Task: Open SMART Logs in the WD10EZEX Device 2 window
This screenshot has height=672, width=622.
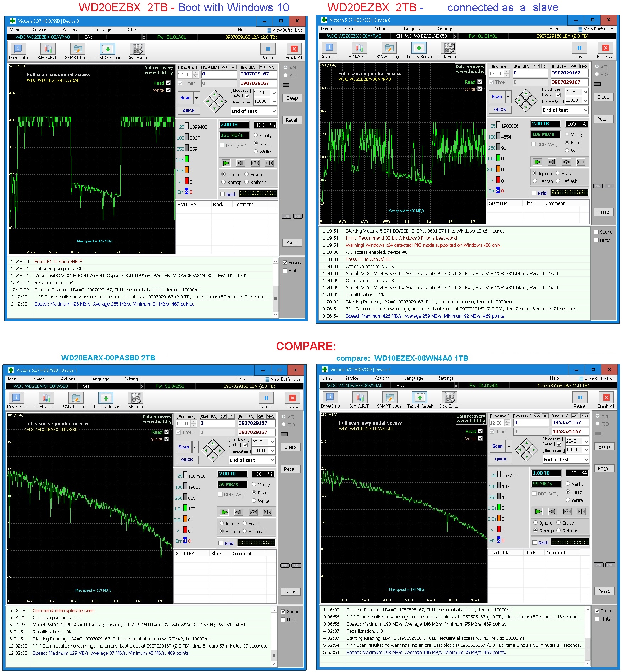Action: pyautogui.click(x=389, y=400)
